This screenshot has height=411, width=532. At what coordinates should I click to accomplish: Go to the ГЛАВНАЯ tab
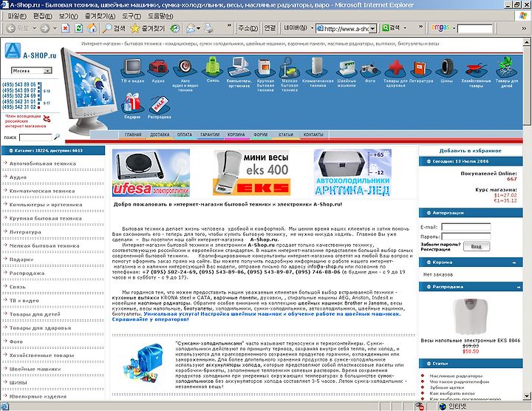pyautogui.click(x=133, y=135)
